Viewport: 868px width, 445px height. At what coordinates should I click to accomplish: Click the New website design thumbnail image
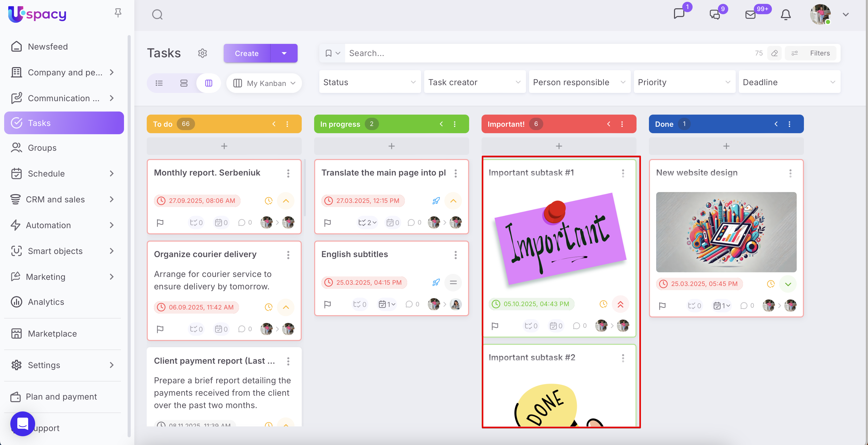click(726, 232)
